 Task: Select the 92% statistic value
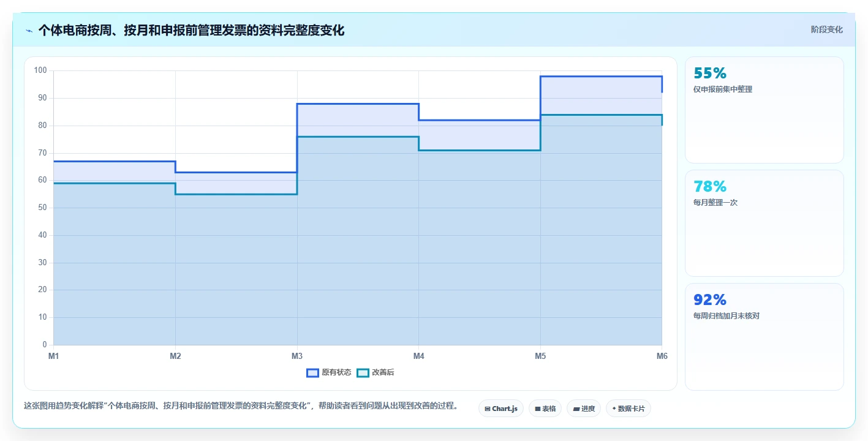coord(710,300)
